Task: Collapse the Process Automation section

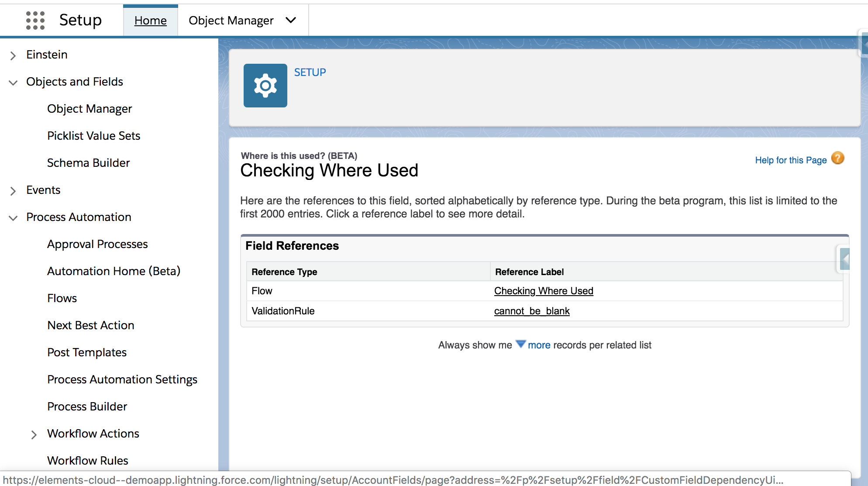Action: 13,218
